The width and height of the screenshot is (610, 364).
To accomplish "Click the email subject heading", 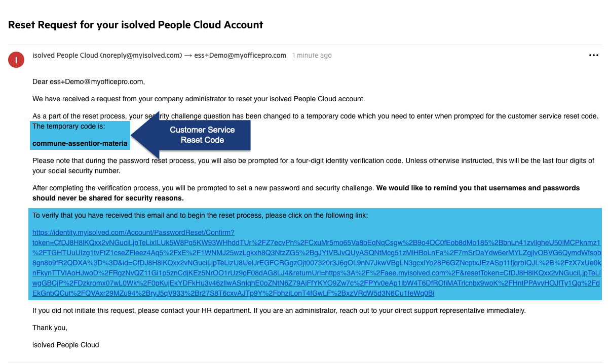I will [x=136, y=24].
